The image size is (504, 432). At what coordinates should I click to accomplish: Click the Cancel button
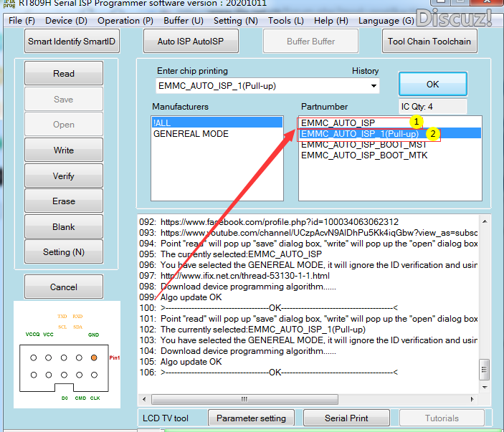(x=64, y=287)
